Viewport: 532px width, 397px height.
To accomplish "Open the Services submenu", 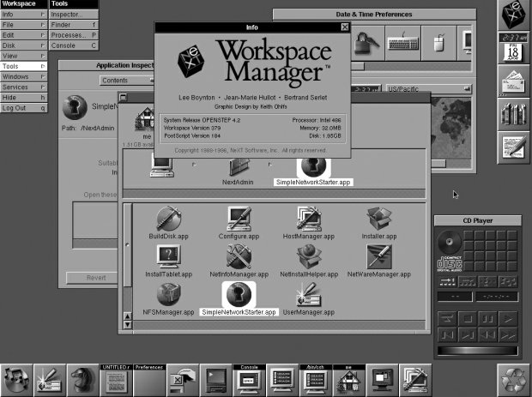I will (x=24, y=87).
